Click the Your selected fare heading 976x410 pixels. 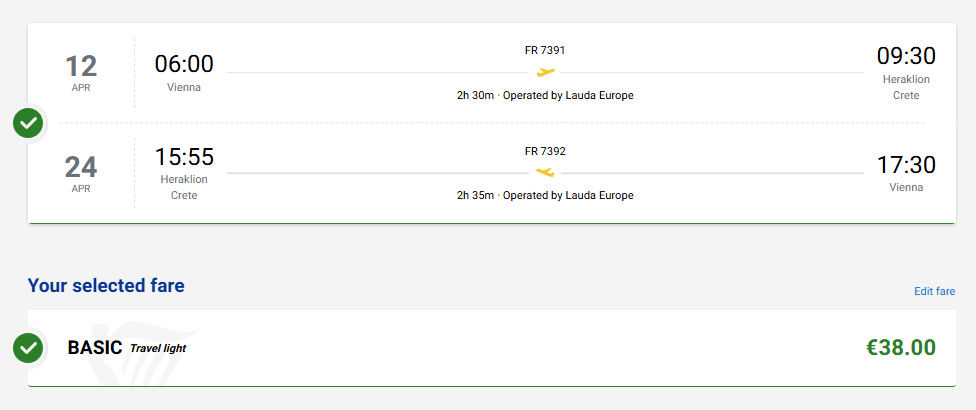(x=106, y=286)
